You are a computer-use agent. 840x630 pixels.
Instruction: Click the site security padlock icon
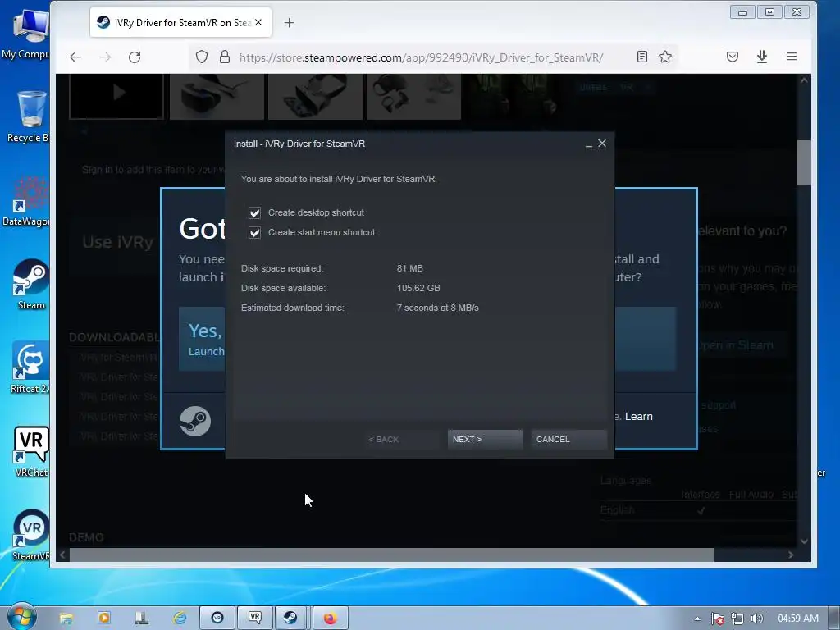[225, 57]
